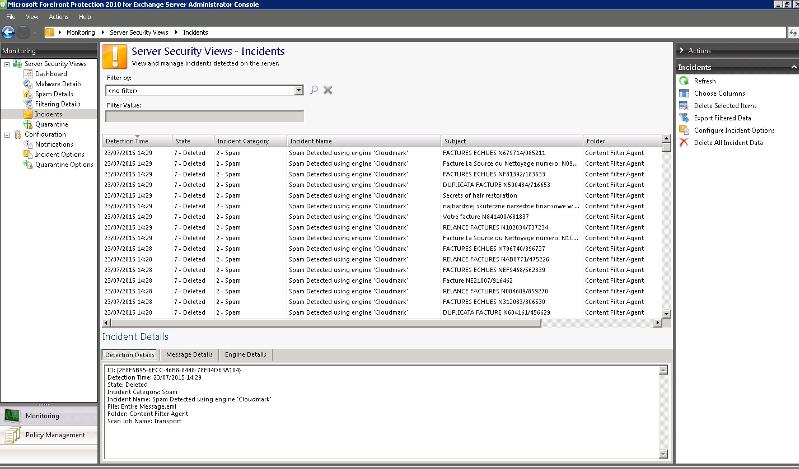Sort by the Folder column header
The height and width of the screenshot is (469, 799).
pyautogui.click(x=622, y=141)
